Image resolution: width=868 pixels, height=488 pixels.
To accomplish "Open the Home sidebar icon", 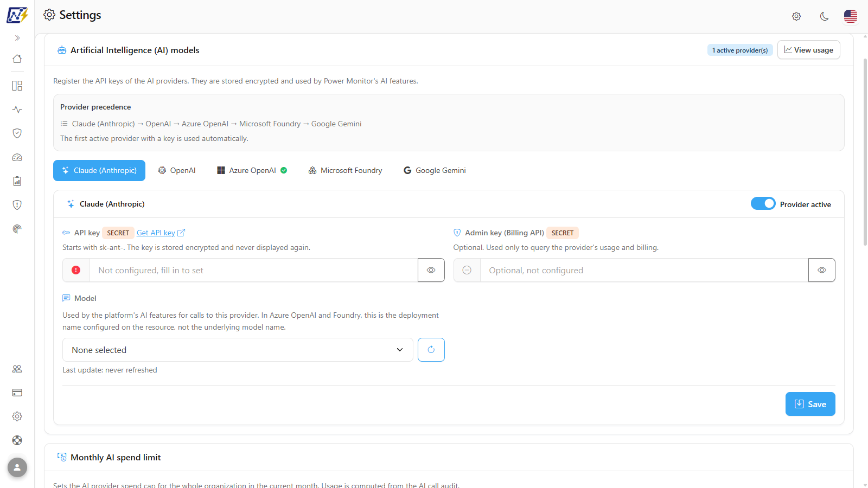I will (x=17, y=59).
